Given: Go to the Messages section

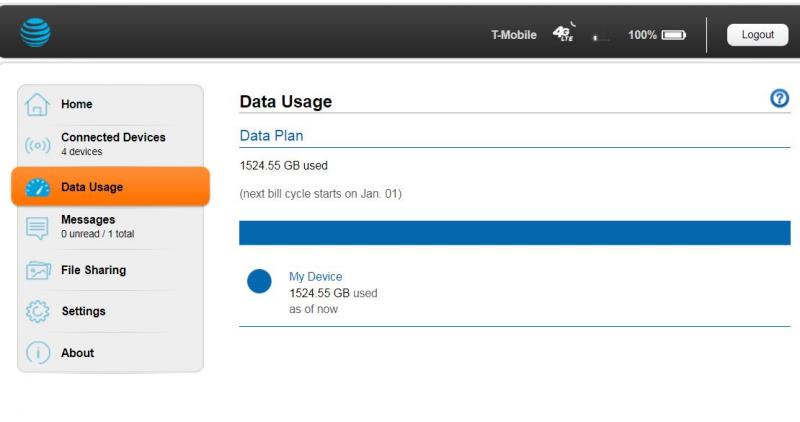Looking at the screenshot, I should [111, 227].
